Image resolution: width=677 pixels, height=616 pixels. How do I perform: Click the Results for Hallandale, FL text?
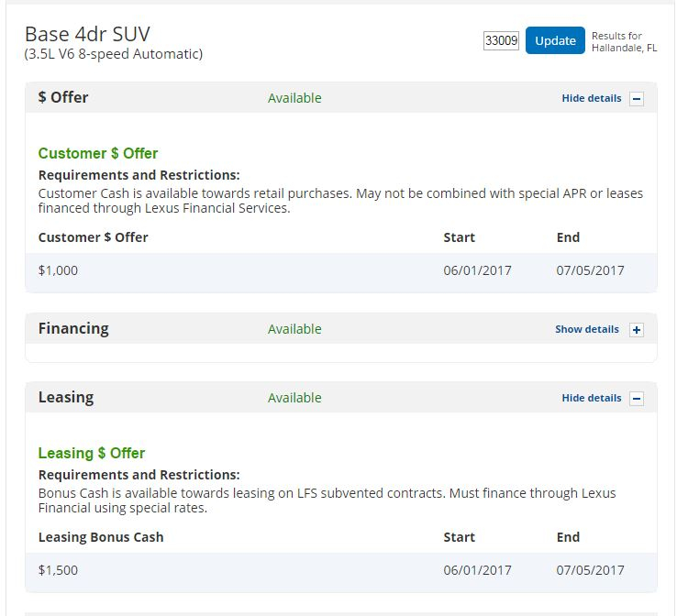(x=625, y=42)
